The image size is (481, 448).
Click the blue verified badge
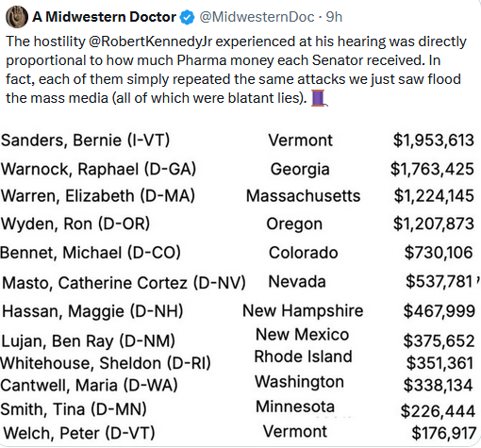(188, 17)
